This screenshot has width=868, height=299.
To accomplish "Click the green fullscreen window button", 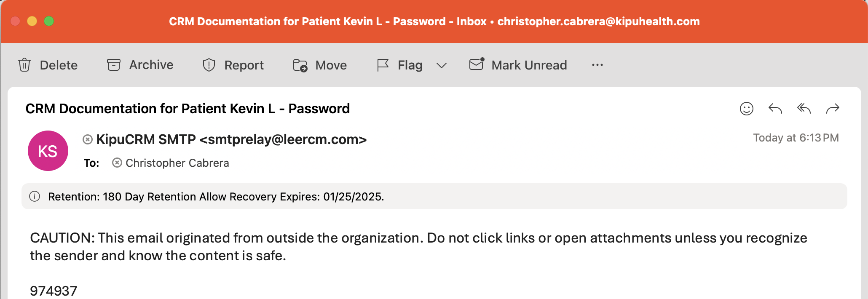I will point(49,21).
